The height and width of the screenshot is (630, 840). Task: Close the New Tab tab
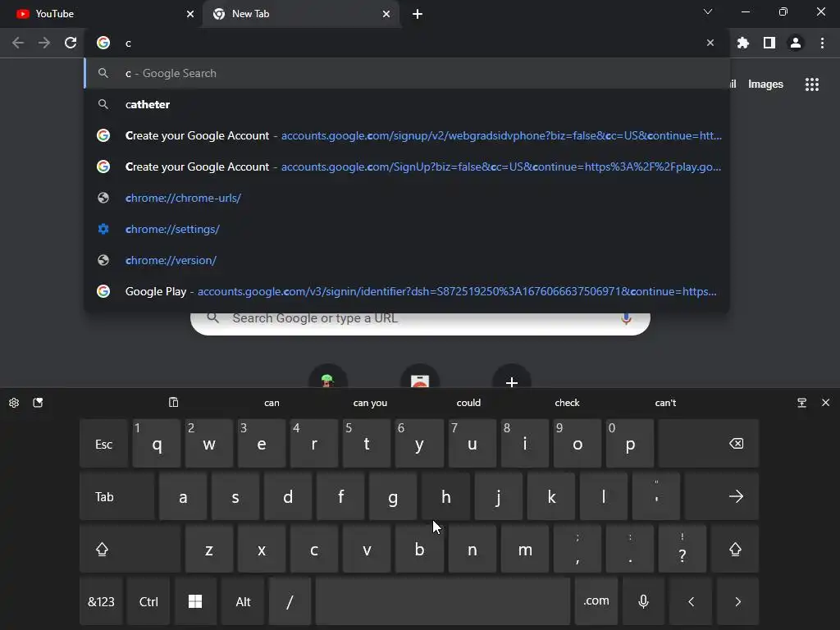(386, 14)
